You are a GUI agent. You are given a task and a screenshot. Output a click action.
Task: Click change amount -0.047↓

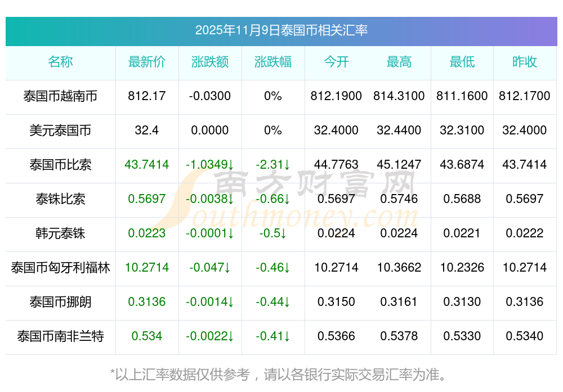tap(209, 268)
